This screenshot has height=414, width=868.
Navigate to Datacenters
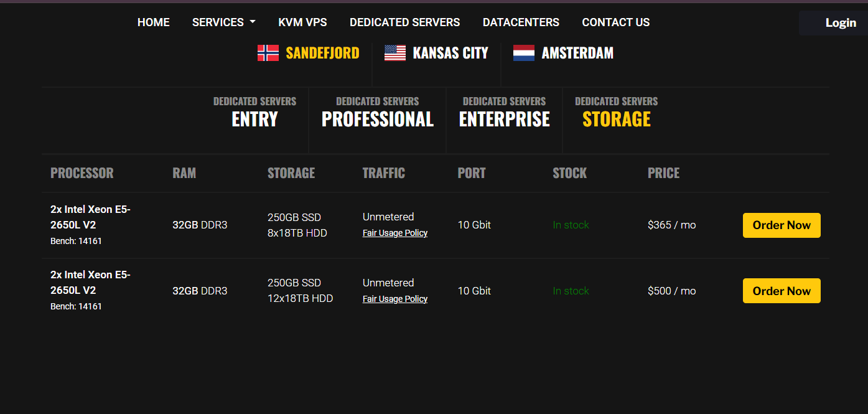pos(521,22)
